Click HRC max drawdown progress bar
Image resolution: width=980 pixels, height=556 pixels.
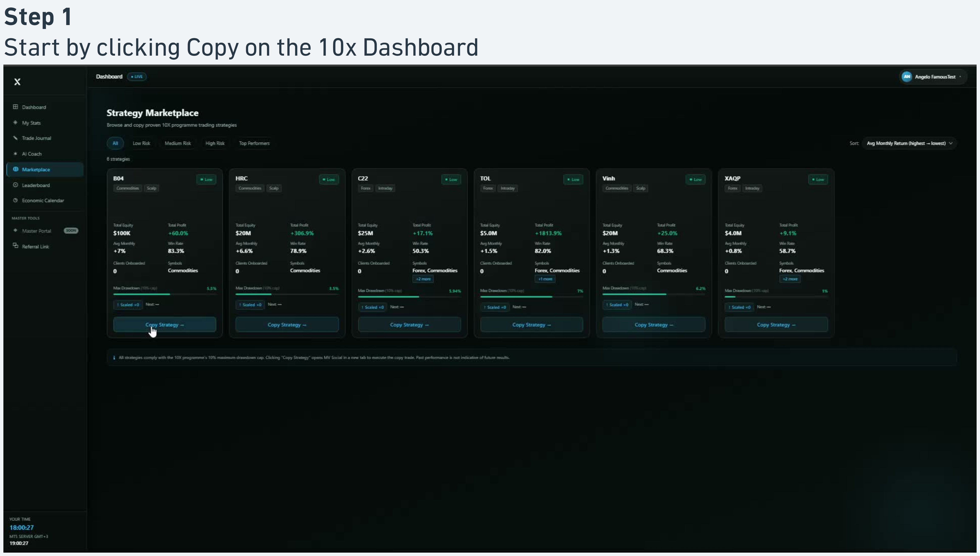(287, 294)
